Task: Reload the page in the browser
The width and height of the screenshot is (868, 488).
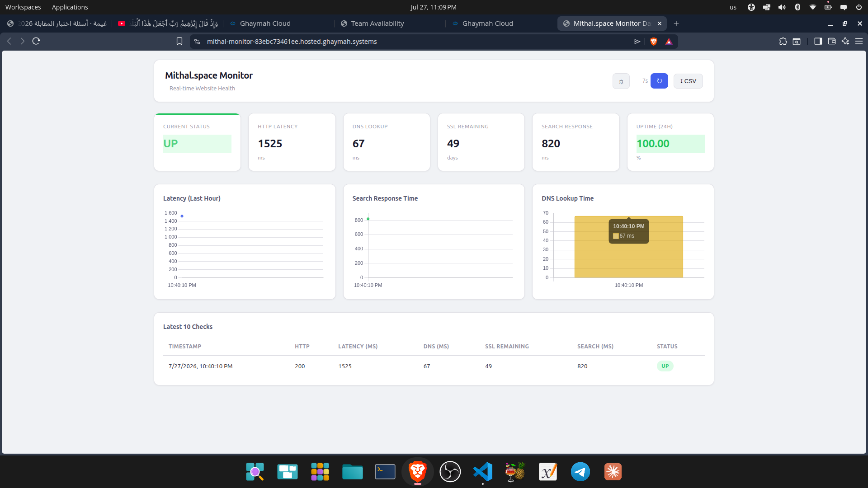Action: 36,41
